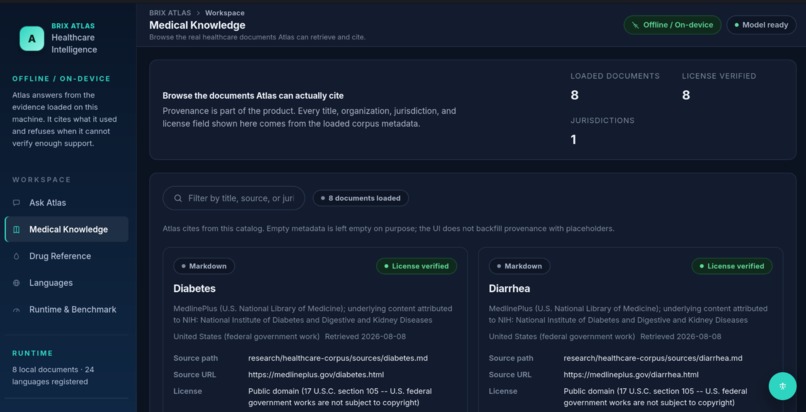Click the Offline / On-device status pill
This screenshot has width=806, height=412.
click(672, 25)
